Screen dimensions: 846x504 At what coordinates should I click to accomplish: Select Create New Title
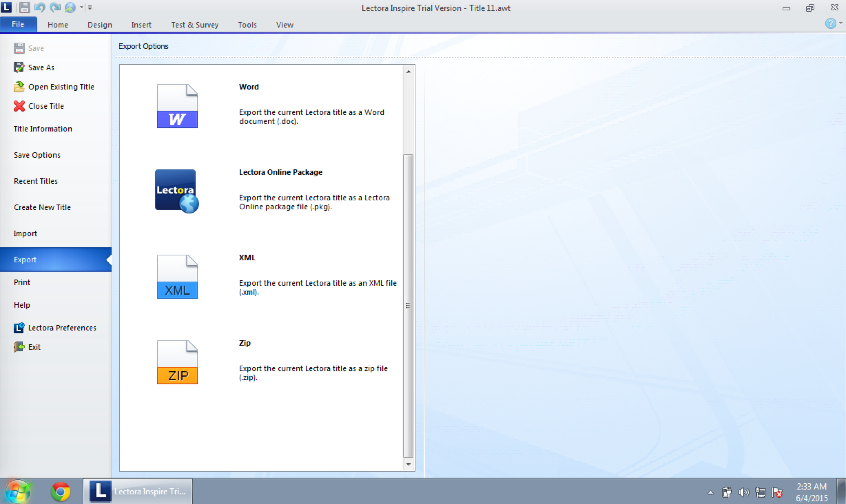[42, 207]
